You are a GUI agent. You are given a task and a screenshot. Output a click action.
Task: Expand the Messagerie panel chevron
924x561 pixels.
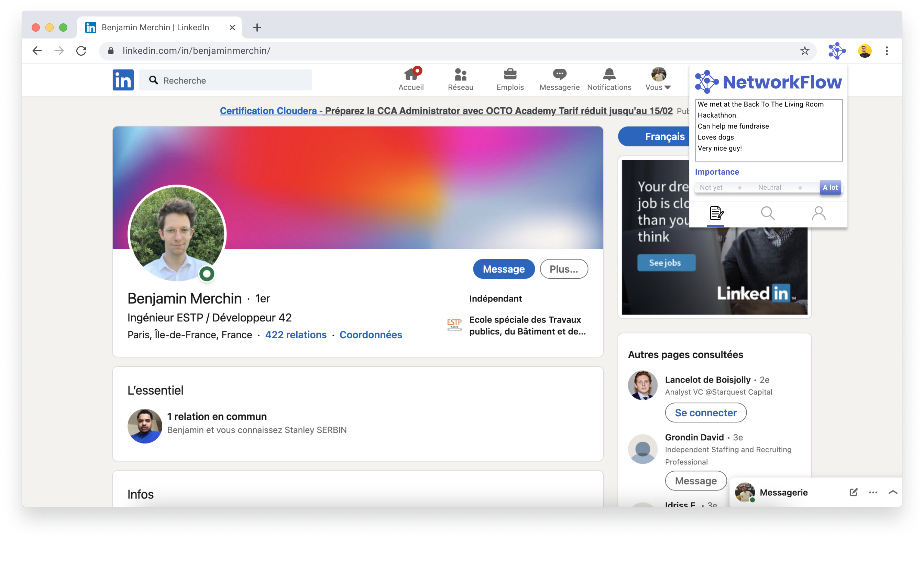pos(893,492)
